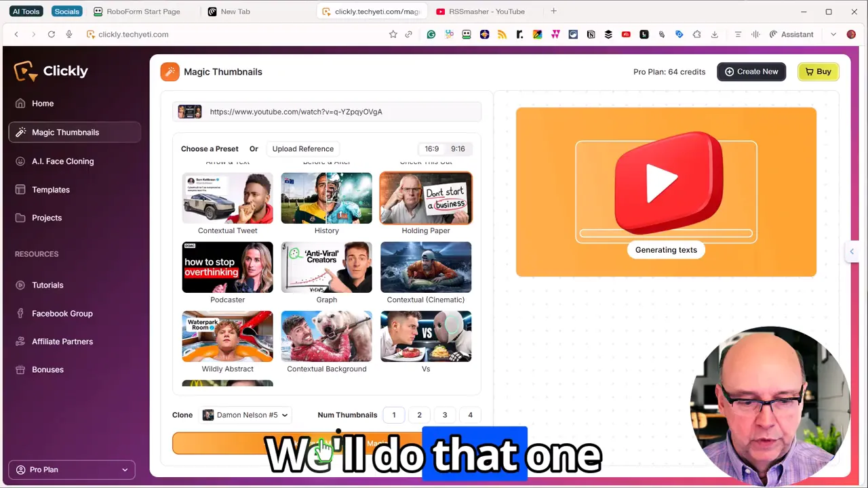The width and height of the screenshot is (868, 488).
Task: Select the 16:9 aspect ratio option
Action: tap(431, 148)
